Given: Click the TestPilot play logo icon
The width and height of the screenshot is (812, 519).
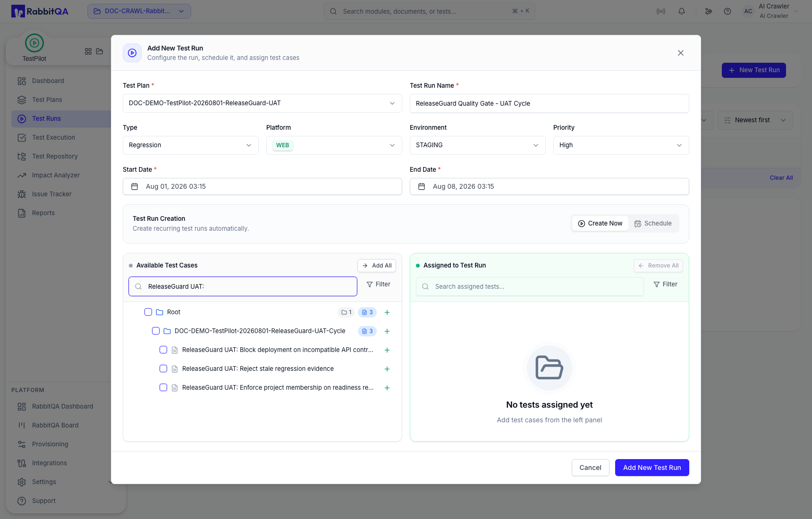Looking at the screenshot, I should (34, 43).
